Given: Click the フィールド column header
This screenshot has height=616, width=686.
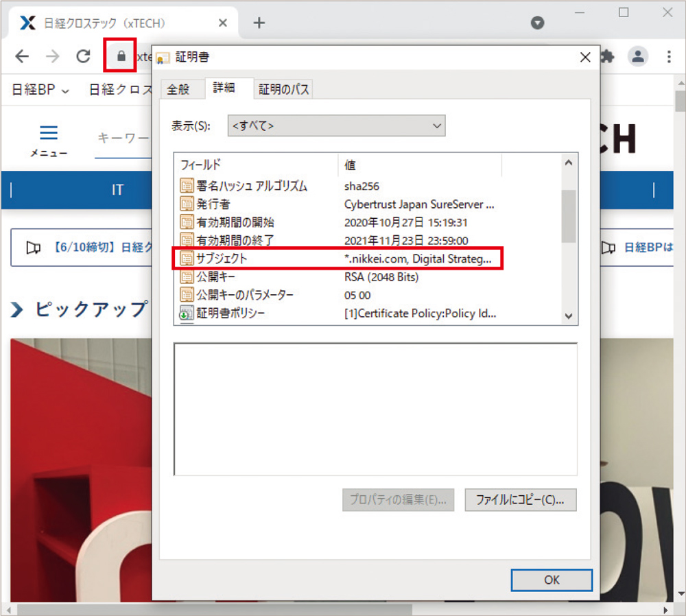Looking at the screenshot, I should point(257,165).
